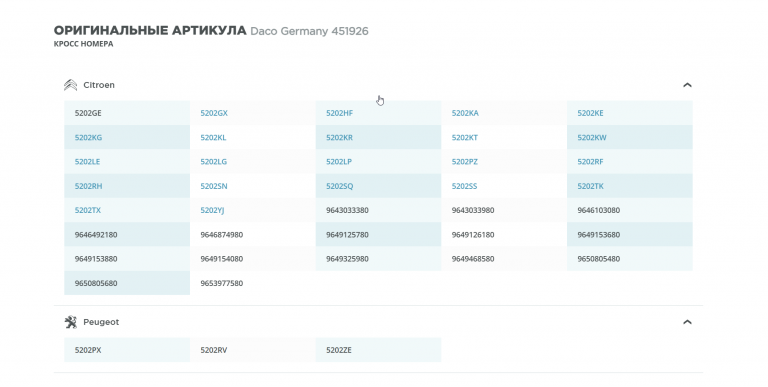The image size is (768, 387).
Task: Click the Daco Germany 451926 subtitle
Action: click(309, 31)
